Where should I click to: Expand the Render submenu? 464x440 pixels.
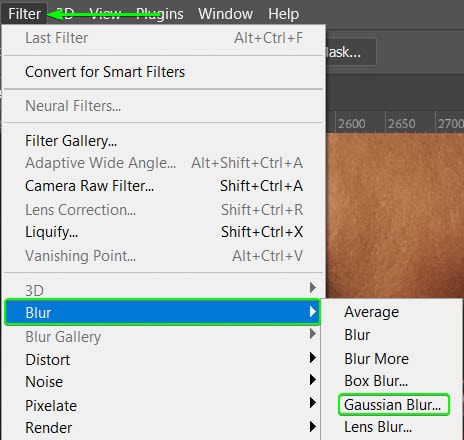pos(163,428)
